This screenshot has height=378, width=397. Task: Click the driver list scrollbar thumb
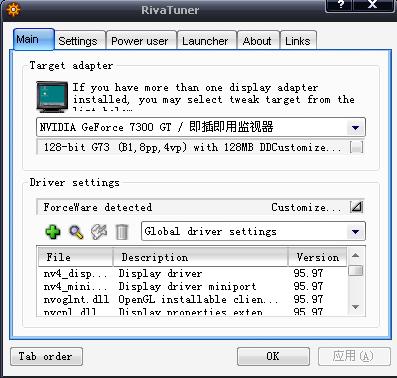pos(355,270)
